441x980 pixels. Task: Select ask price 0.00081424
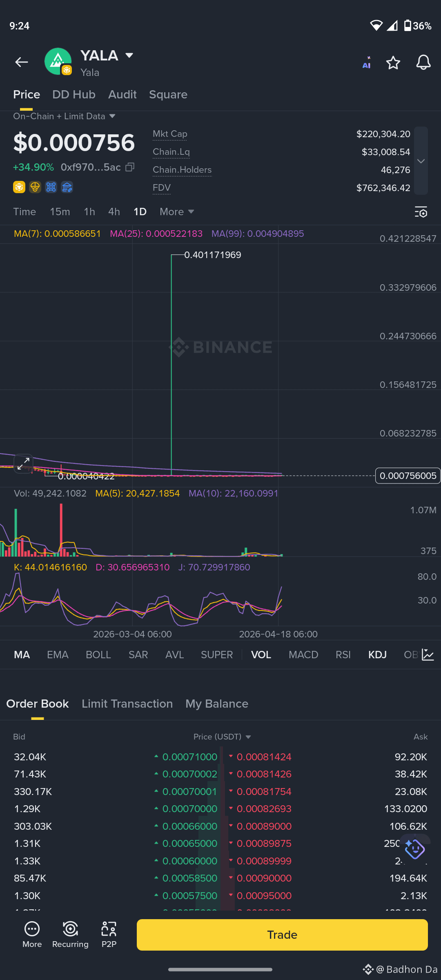point(264,757)
